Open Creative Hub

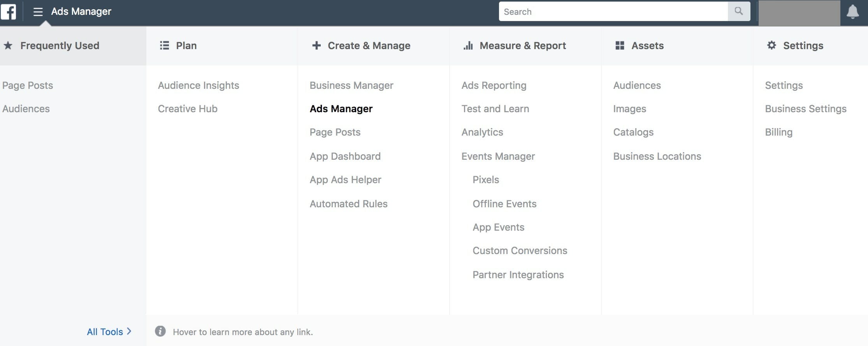pos(188,109)
